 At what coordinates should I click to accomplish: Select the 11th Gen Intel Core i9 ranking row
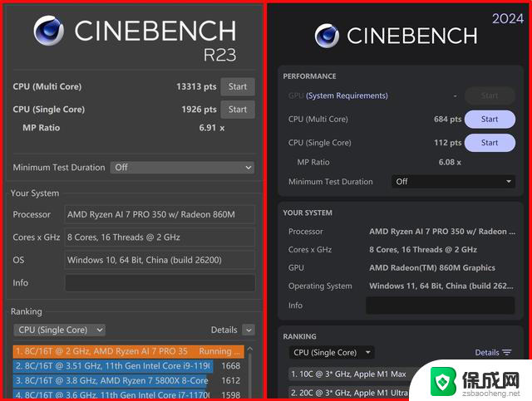click(x=127, y=366)
